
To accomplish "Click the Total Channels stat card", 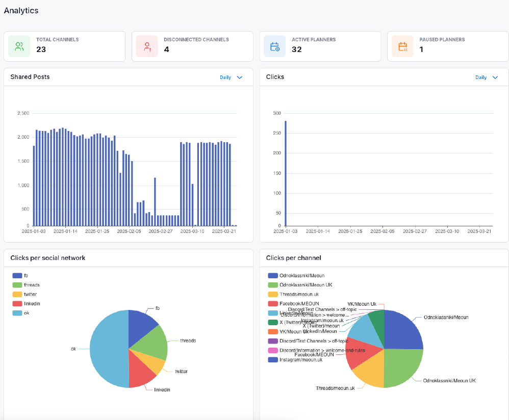I will click(x=64, y=46).
